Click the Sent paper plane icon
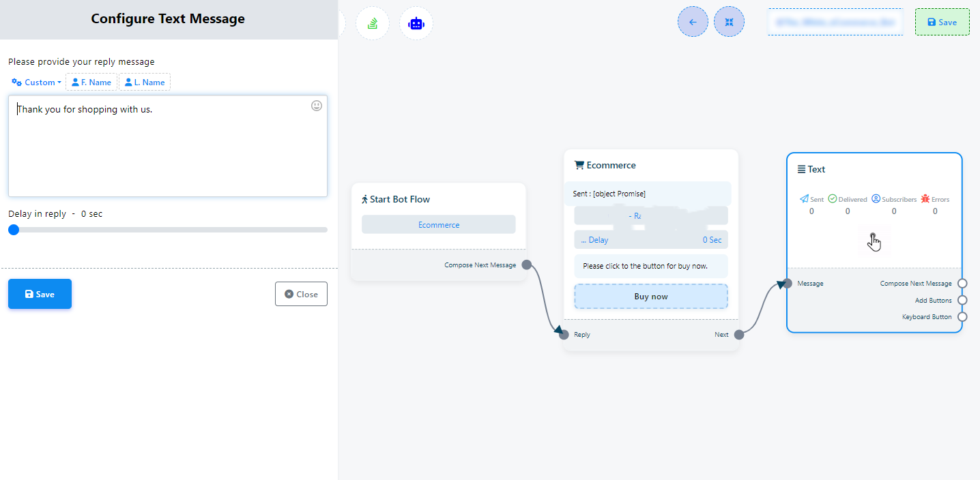Viewport: 980px width, 480px height. (x=805, y=199)
